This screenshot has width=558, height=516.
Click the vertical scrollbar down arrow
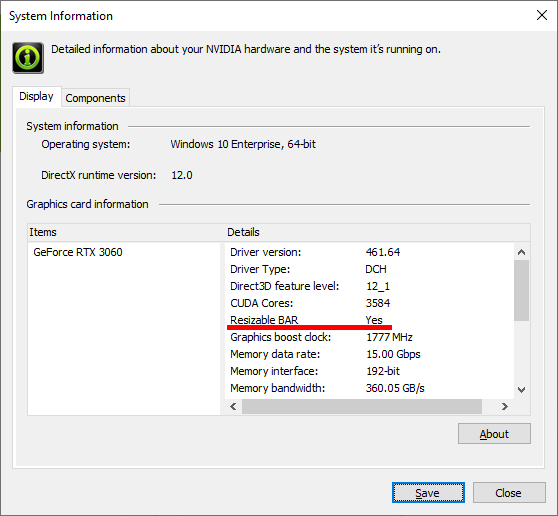[x=521, y=390]
